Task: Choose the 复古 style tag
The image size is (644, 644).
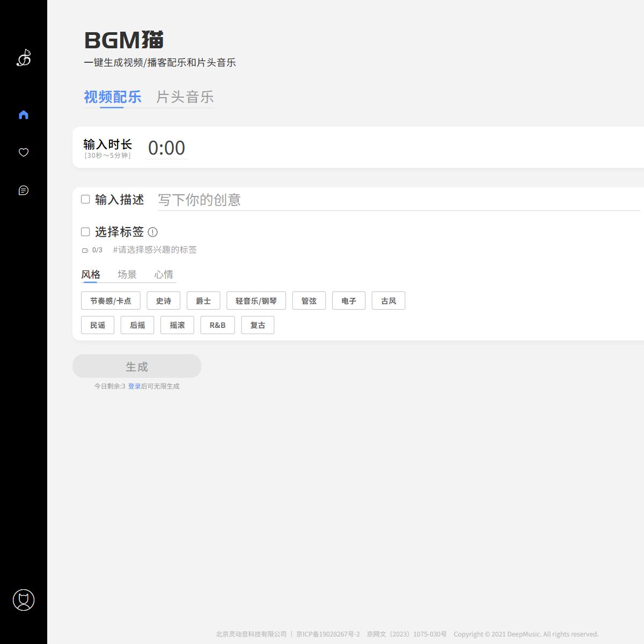Action: 258,325
